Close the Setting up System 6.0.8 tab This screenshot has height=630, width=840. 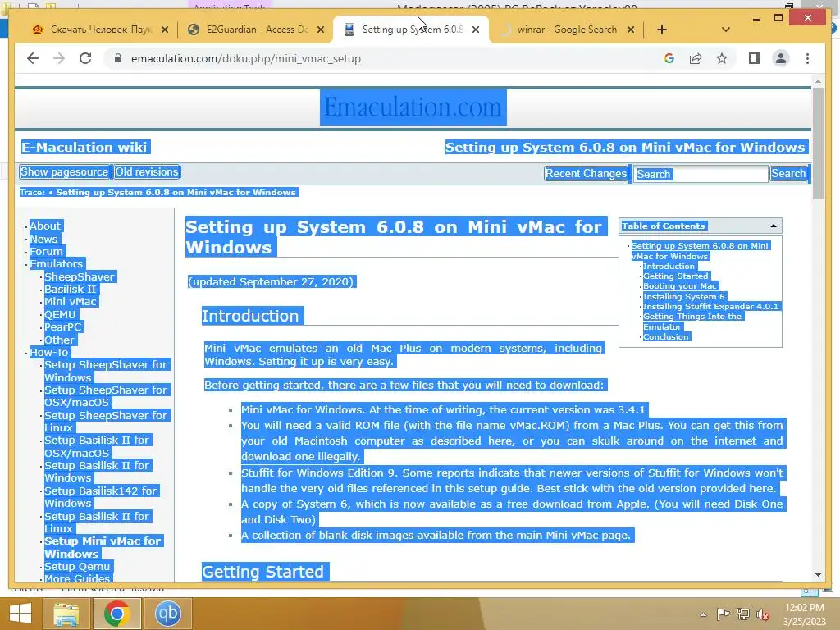click(476, 30)
